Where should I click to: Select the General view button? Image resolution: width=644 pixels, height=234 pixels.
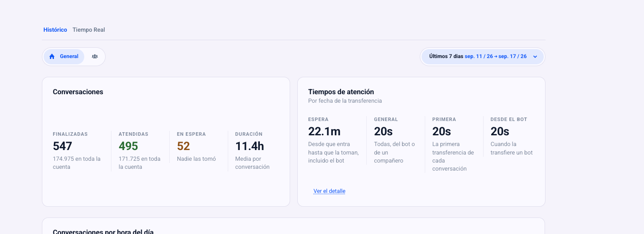[x=64, y=57]
